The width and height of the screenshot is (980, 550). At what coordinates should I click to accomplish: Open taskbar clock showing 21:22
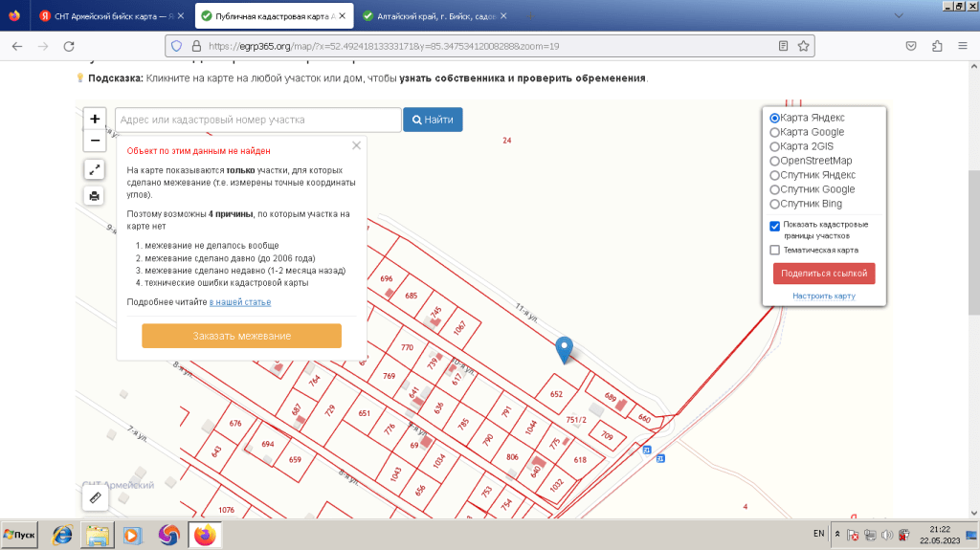[x=940, y=535]
